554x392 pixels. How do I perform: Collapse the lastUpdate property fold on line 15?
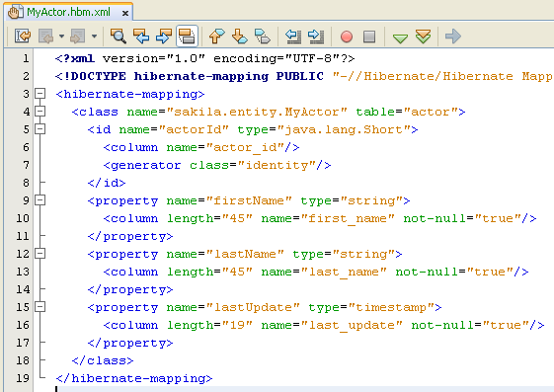point(40,306)
